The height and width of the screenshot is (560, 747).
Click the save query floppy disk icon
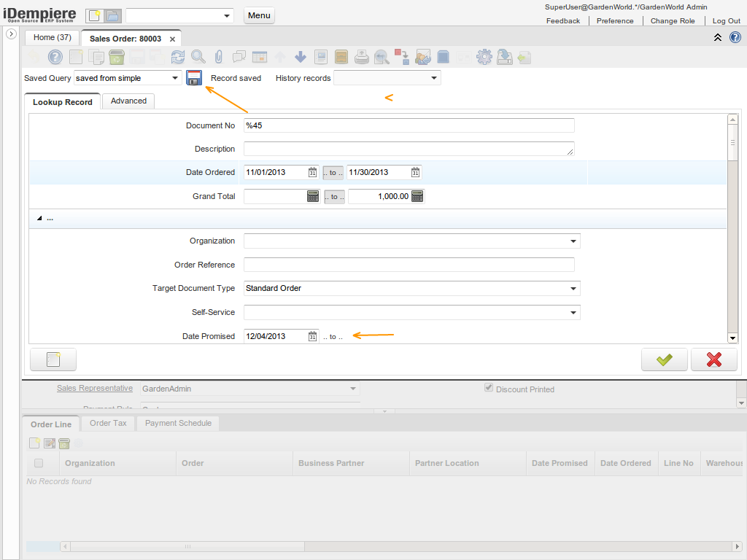pyautogui.click(x=194, y=78)
